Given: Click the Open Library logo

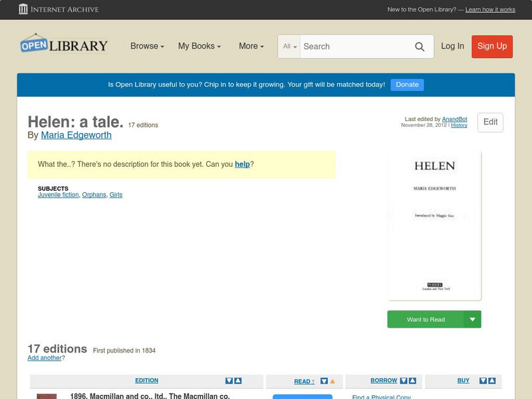Looking at the screenshot, I should point(63,45).
